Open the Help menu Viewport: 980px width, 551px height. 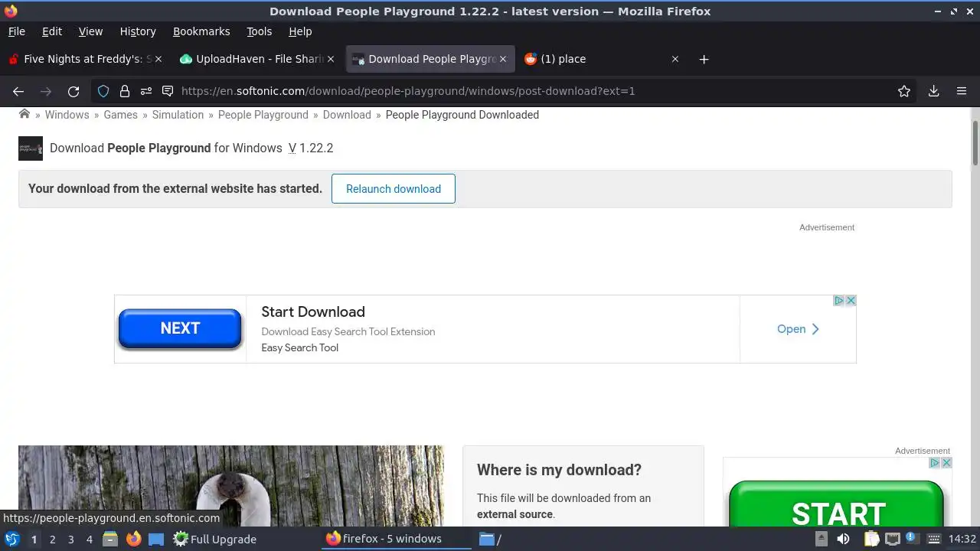point(300,31)
